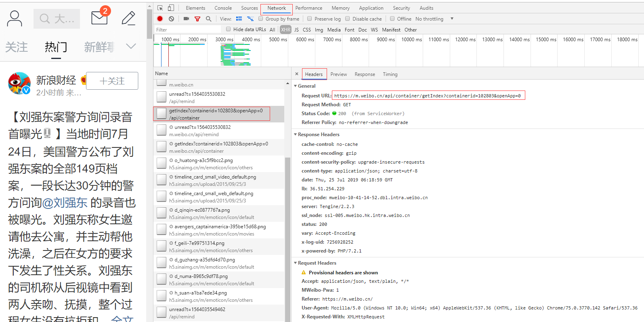644x322 pixels.
Task: Open search with the magnifier icon
Action: [x=209, y=19]
